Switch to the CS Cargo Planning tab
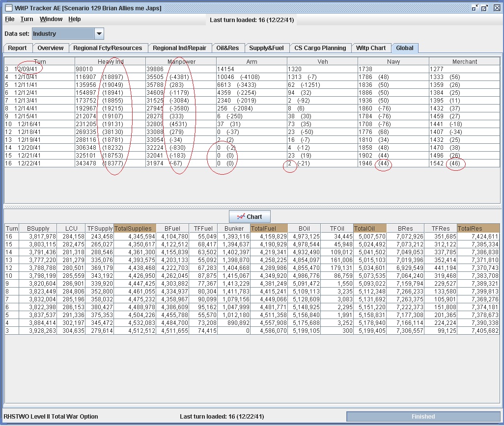 pos(320,48)
